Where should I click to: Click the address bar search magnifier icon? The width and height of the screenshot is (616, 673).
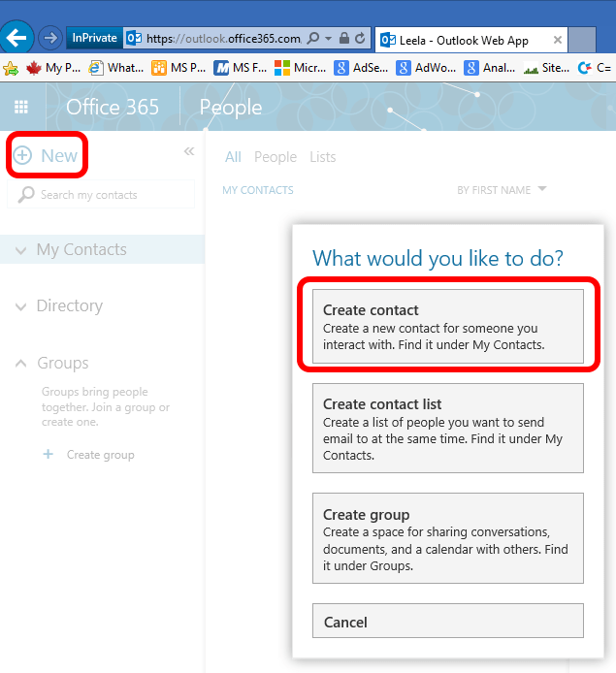pos(312,39)
